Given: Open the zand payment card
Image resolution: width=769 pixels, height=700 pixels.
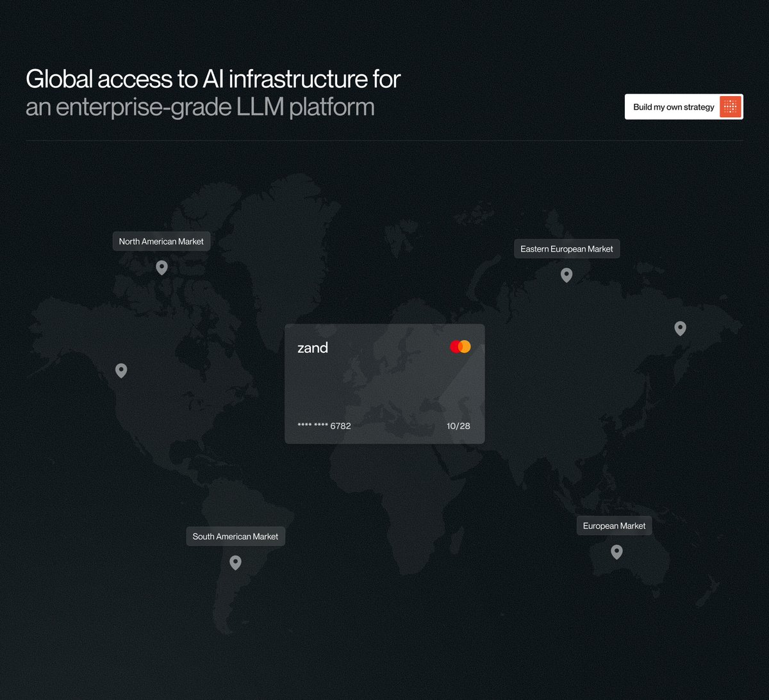Looking at the screenshot, I should tap(384, 384).
